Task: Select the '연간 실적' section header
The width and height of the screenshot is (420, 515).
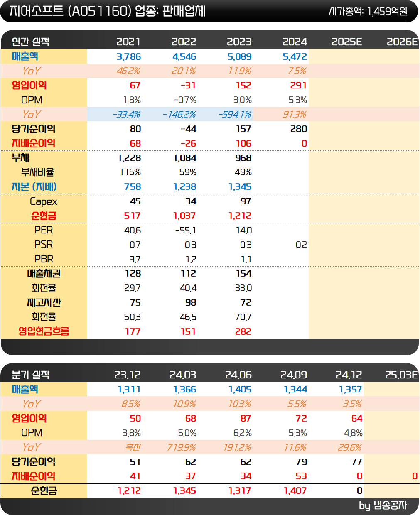Action: (x=31, y=42)
